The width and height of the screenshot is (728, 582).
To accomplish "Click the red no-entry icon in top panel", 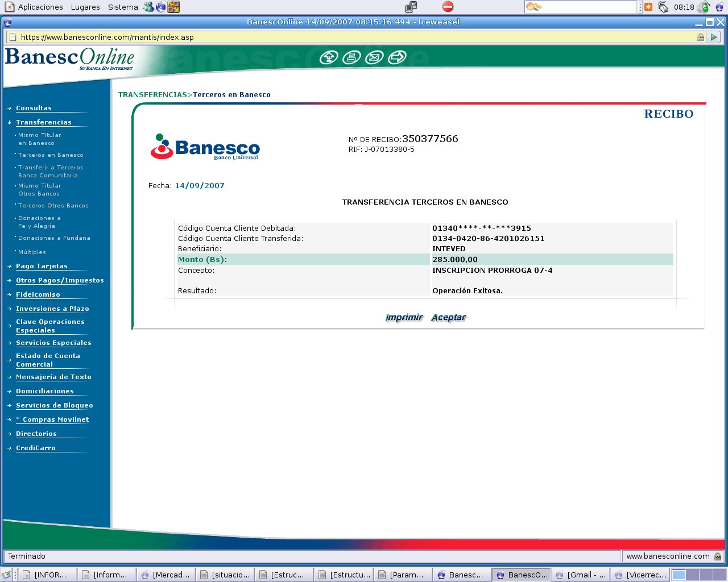I will pyautogui.click(x=448, y=7).
